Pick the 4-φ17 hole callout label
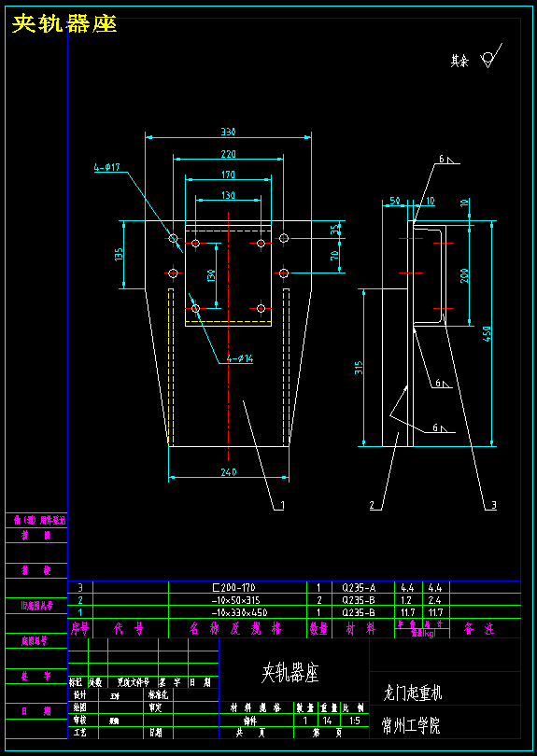This screenshot has width=537, height=756. 106,167
